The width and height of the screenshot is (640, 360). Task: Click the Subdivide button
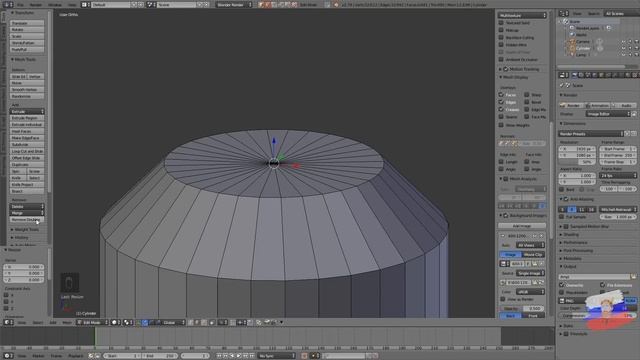click(27, 144)
